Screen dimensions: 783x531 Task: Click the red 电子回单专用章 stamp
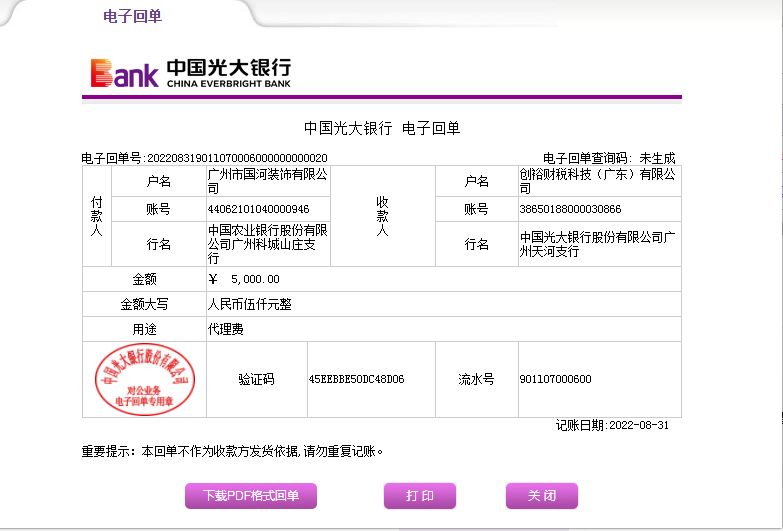tap(145, 380)
